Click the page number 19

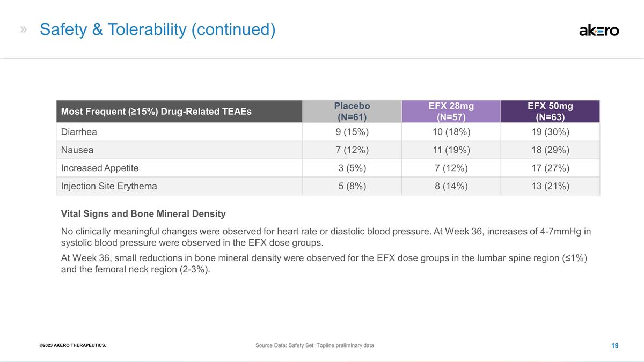tap(614, 345)
